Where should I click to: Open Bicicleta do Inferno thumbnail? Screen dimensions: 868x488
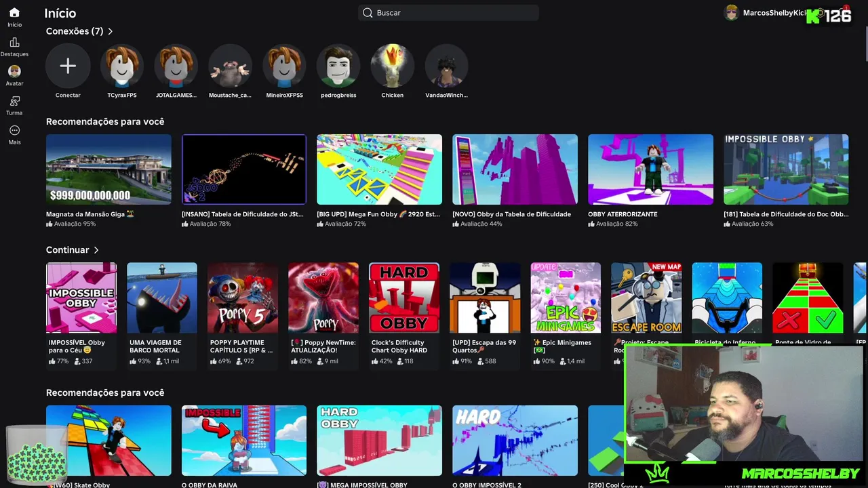727,298
